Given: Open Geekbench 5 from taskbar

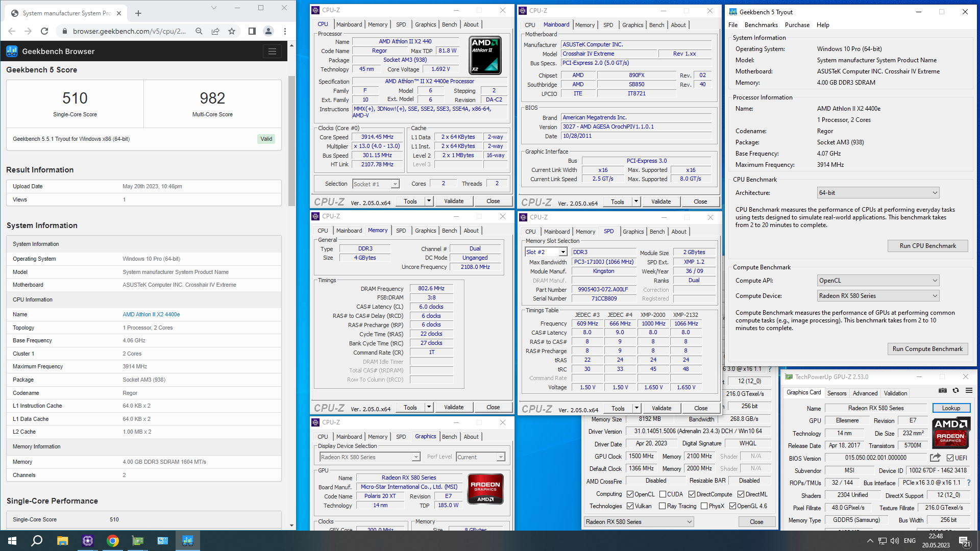Looking at the screenshot, I should 188,541.
